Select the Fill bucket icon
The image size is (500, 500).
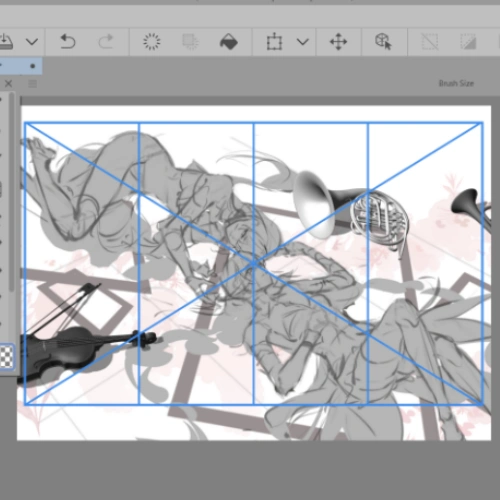[229, 42]
